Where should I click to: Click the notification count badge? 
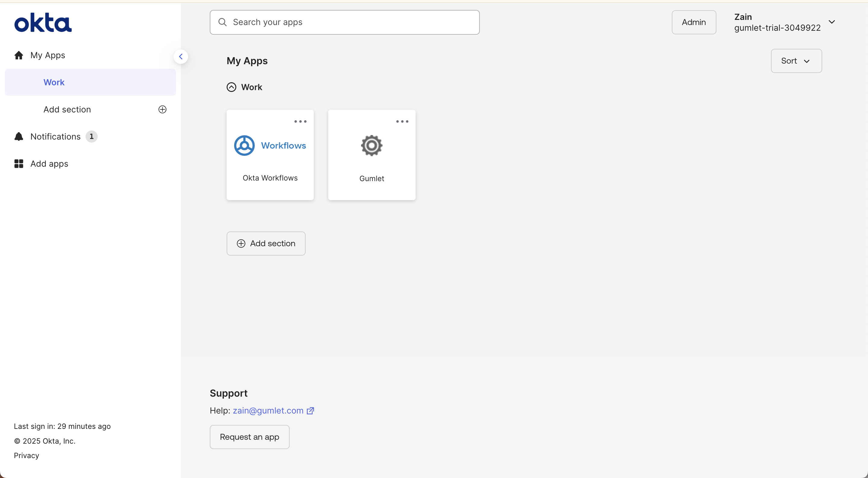pos(91,137)
